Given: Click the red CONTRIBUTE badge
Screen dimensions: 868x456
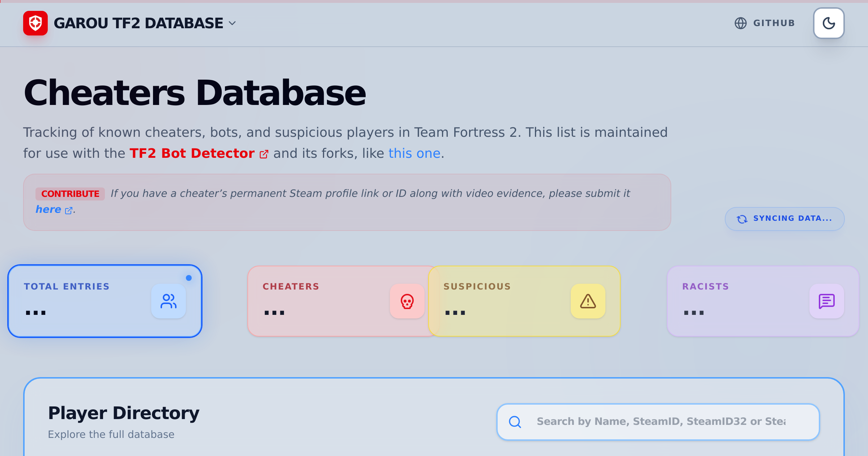Looking at the screenshot, I should coord(70,194).
